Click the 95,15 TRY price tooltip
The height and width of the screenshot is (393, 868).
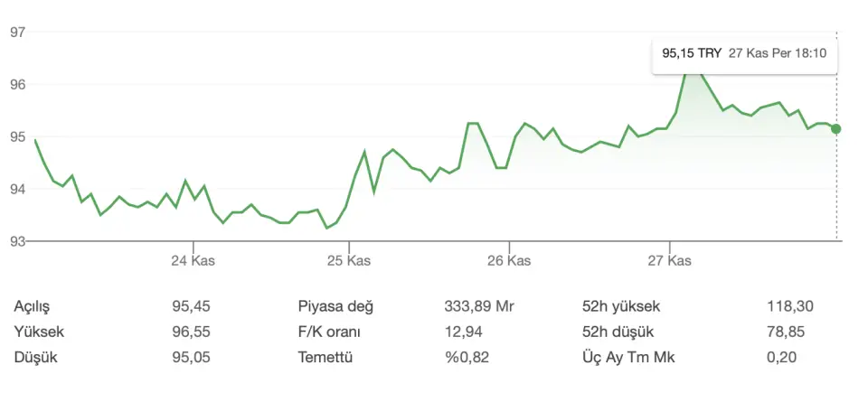[744, 54]
